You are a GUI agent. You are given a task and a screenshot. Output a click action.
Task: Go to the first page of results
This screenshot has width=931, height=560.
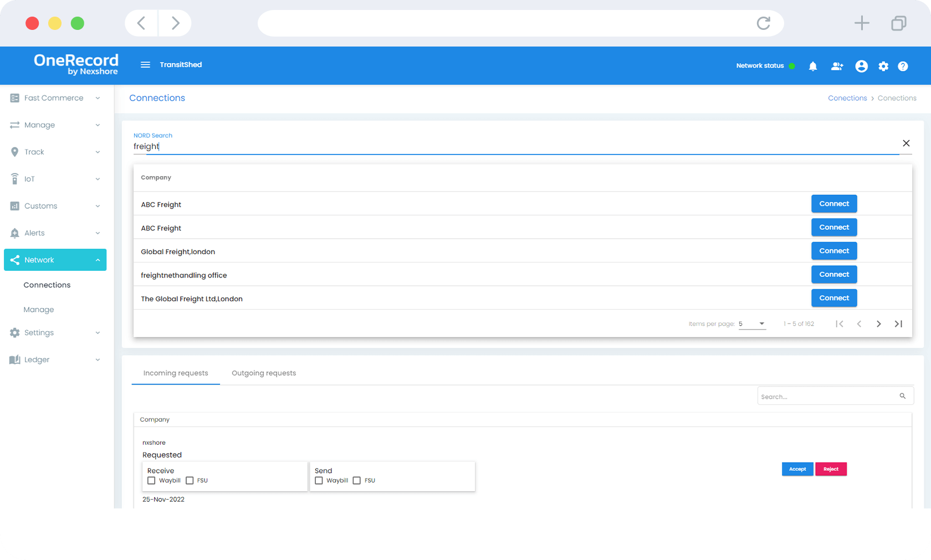pyautogui.click(x=840, y=324)
